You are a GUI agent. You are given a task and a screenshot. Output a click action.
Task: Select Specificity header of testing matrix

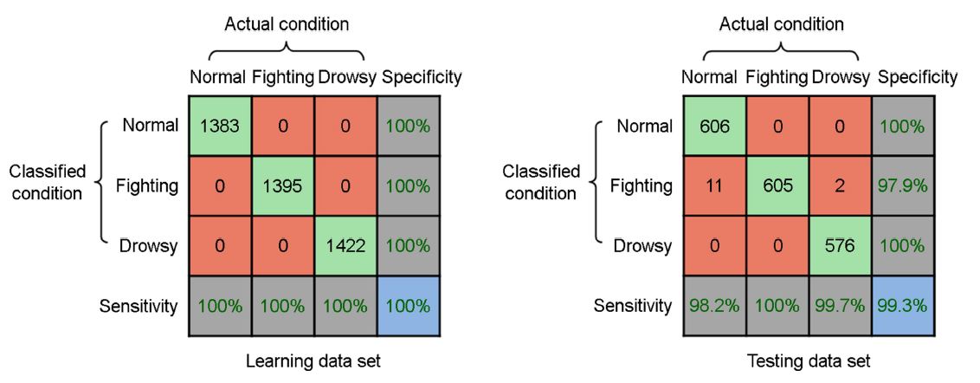[918, 78]
